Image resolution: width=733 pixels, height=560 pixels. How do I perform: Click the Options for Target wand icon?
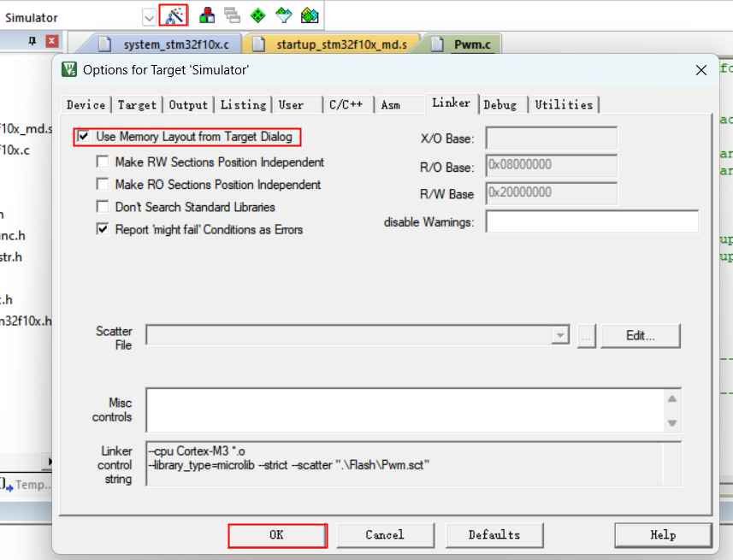click(174, 15)
